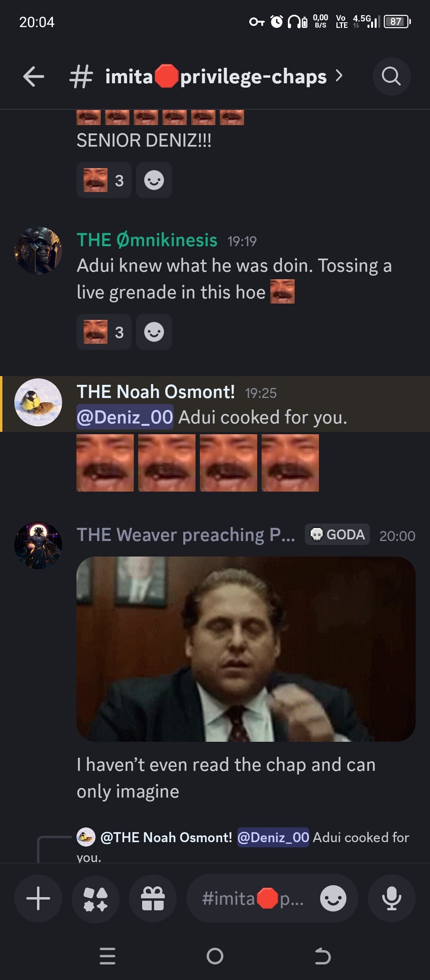Tap the microphone voice message button

pos(392,898)
